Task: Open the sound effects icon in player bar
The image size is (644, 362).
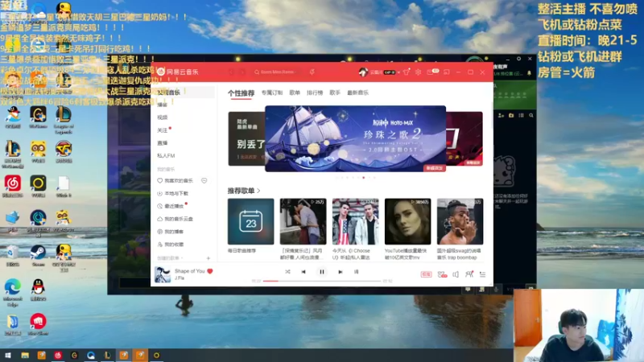Action: (442, 274)
